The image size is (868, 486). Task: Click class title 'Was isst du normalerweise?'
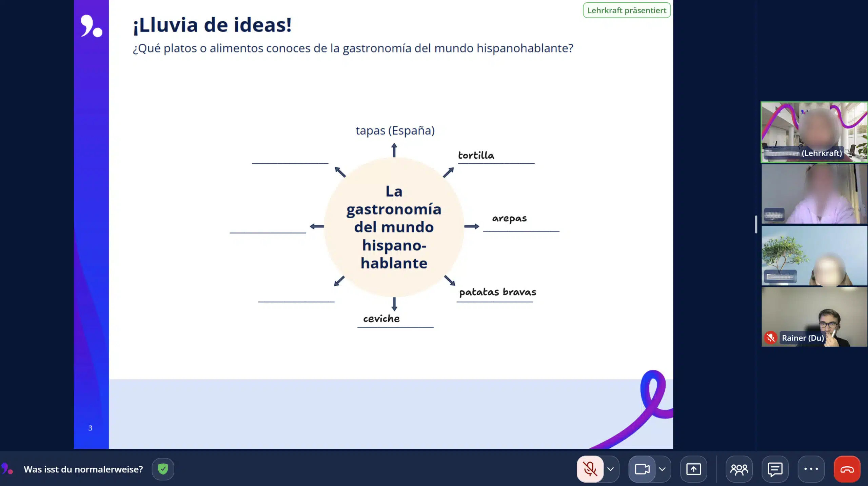[83, 469]
